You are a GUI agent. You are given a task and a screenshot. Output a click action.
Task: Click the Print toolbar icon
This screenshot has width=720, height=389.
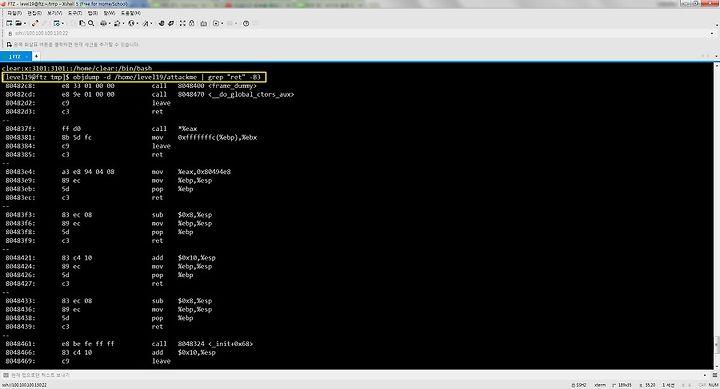point(103,23)
